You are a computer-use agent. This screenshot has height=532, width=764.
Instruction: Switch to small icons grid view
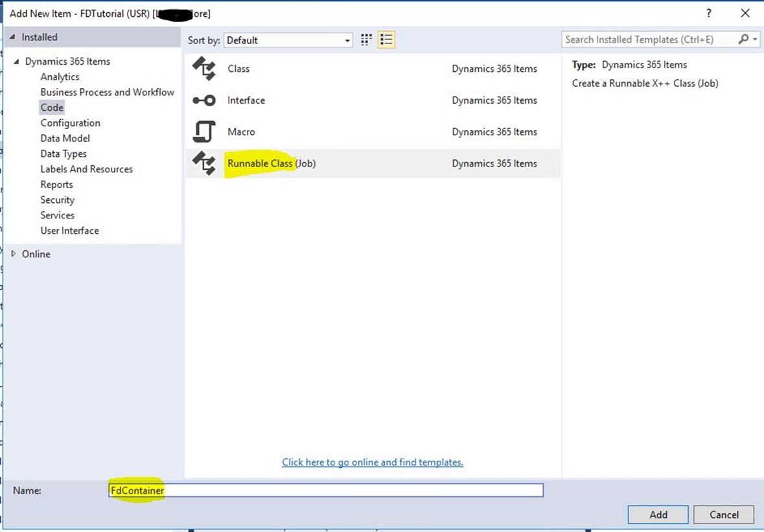tap(366, 40)
